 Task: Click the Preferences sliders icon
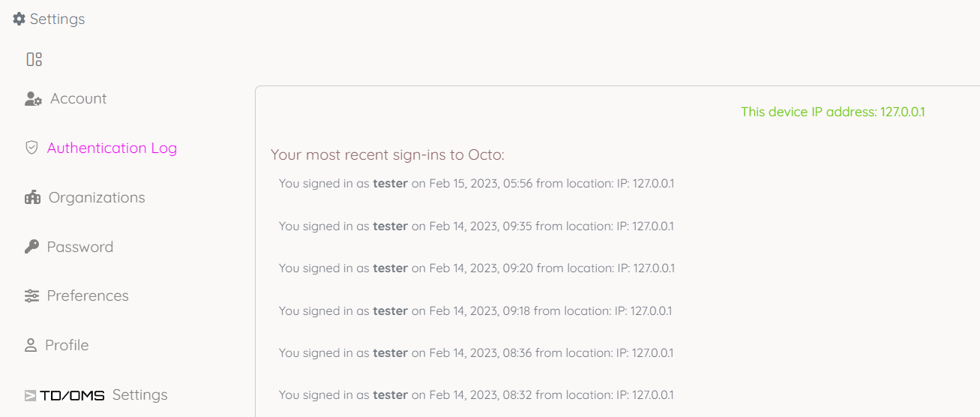(x=31, y=296)
